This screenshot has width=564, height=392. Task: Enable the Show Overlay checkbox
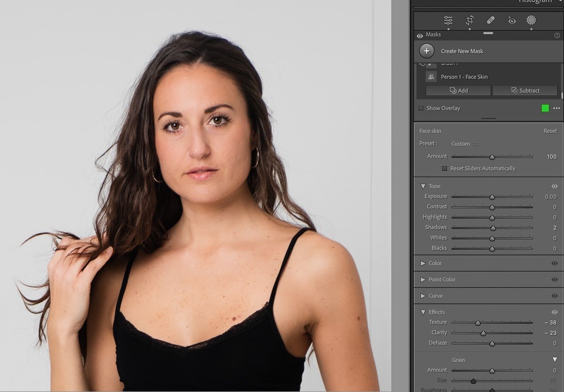click(x=421, y=108)
